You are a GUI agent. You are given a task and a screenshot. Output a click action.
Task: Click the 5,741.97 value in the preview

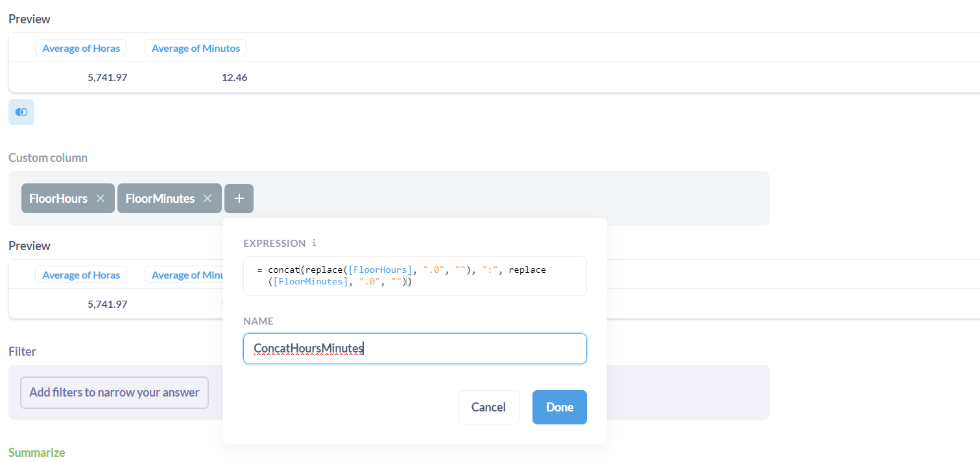(x=108, y=77)
